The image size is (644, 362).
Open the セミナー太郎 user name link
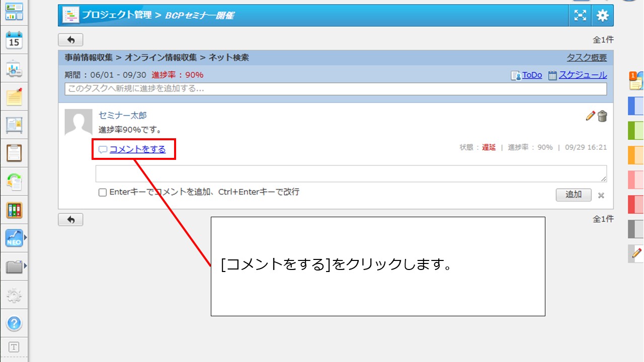click(x=123, y=116)
